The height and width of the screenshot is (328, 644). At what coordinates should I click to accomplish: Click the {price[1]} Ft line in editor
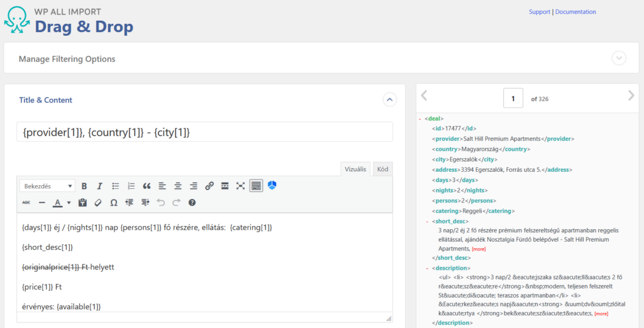(x=42, y=287)
